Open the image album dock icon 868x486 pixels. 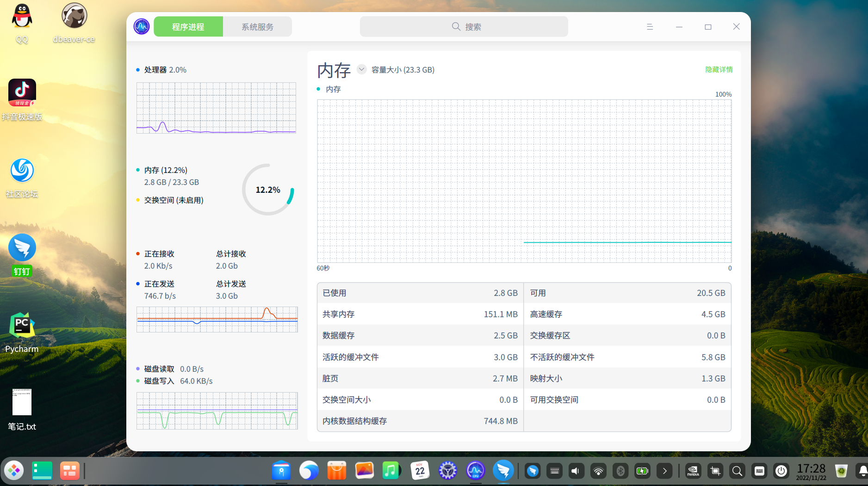click(x=365, y=471)
